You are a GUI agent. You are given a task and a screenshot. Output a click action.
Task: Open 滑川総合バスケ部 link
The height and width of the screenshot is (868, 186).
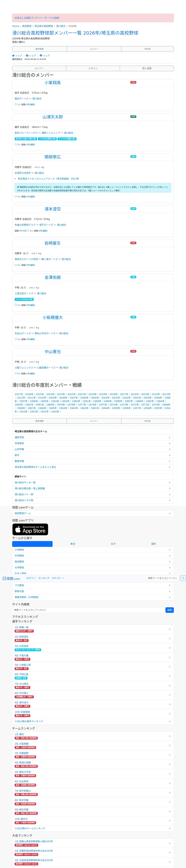(x=24, y=500)
